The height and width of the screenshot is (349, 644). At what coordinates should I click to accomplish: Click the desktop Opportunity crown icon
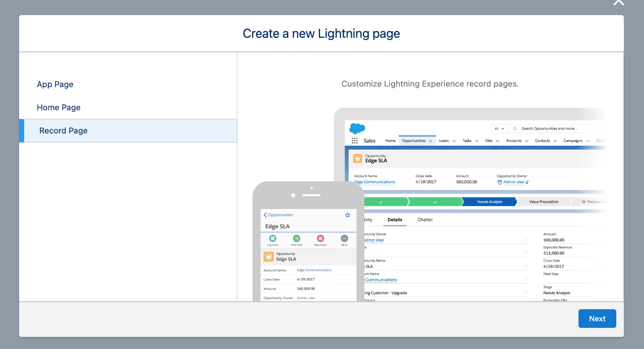pos(358,158)
